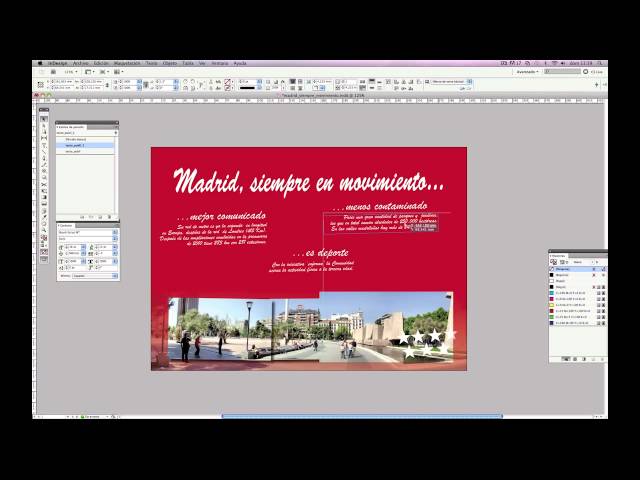Select the Note tool

[x=44, y=211]
